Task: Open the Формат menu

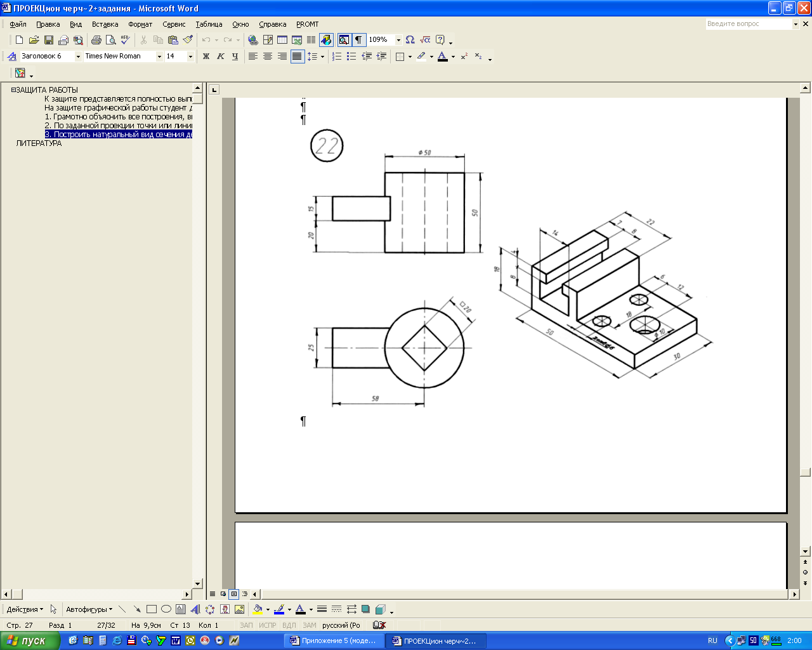Action: click(140, 24)
